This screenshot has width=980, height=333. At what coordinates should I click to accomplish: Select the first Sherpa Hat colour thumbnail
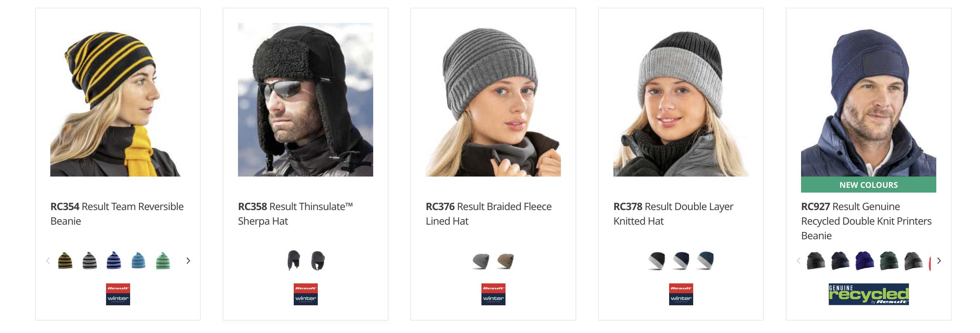pos(294,261)
